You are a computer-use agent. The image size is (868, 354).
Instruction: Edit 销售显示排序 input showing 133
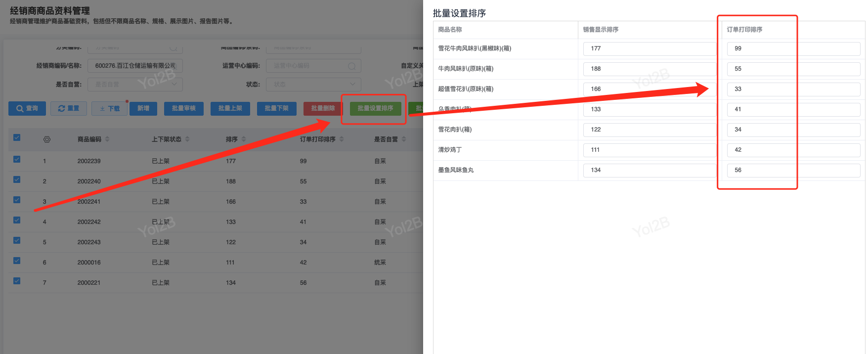[x=650, y=109]
